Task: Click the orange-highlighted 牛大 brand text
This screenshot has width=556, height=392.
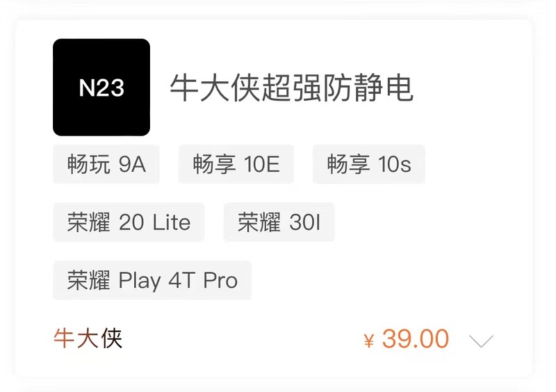Action: pos(76,338)
